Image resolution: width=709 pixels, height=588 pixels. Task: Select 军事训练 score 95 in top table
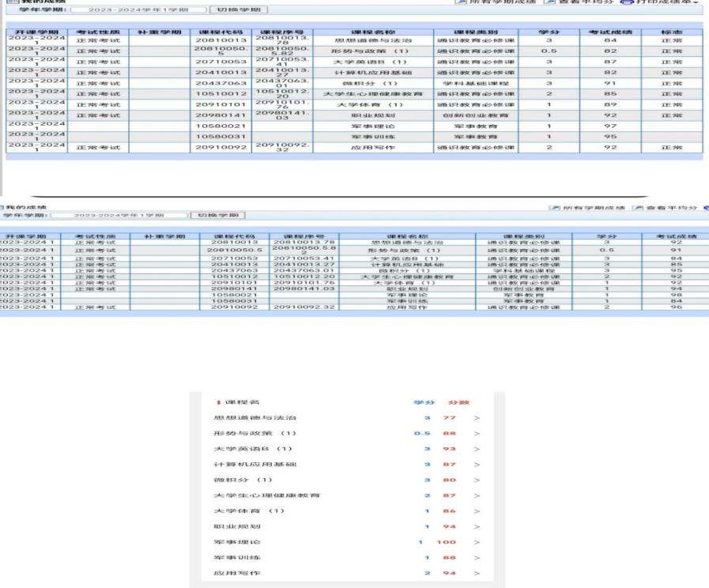coord(610,137)
